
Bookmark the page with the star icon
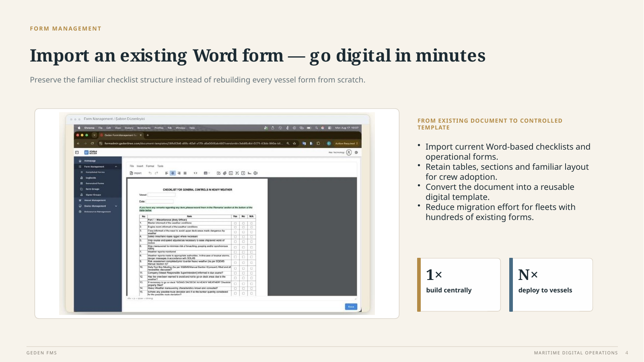294,143
